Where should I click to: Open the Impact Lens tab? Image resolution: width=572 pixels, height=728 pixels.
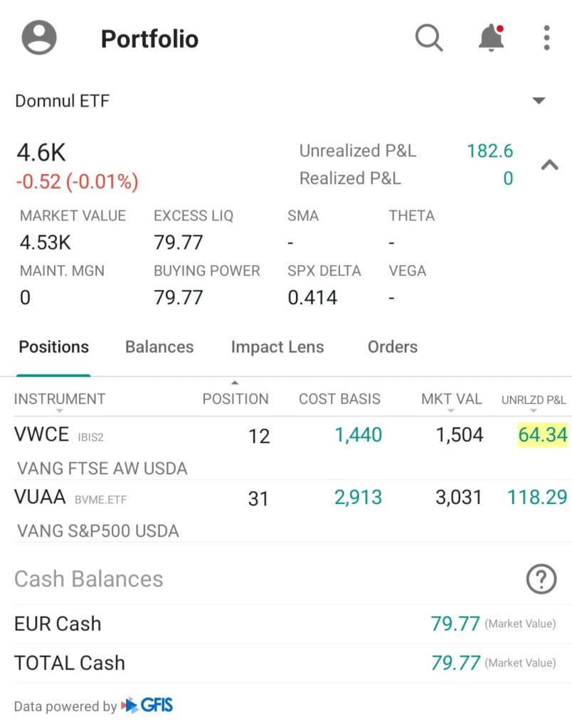[x=277, y=347]
